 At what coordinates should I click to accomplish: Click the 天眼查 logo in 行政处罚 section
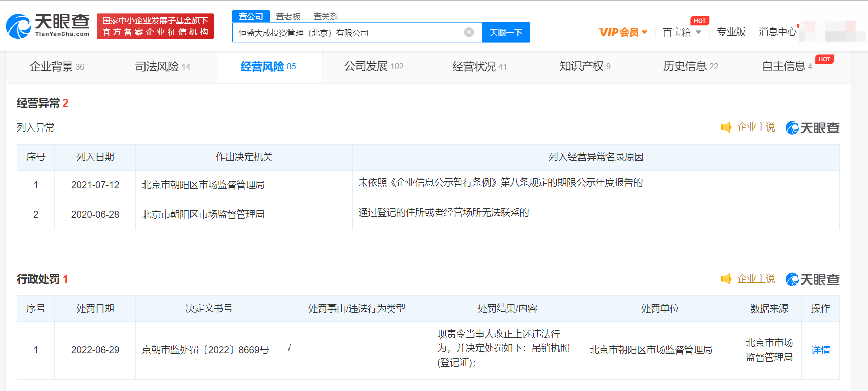click(812, 279)
